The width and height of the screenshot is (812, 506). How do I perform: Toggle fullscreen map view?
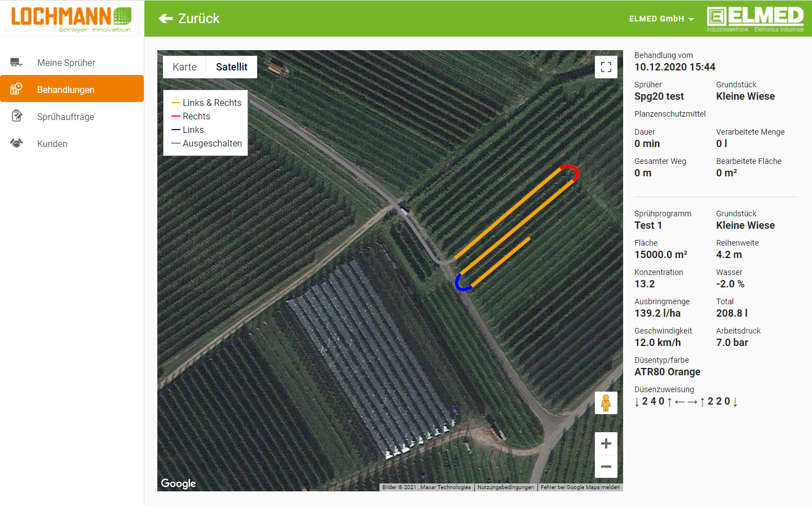pos(606,67)
